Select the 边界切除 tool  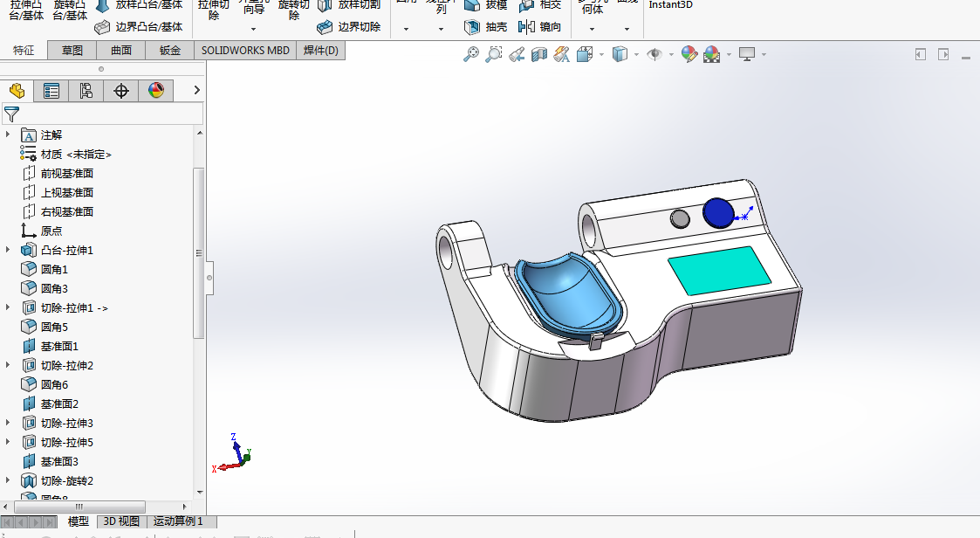click(x=349, y=27)
